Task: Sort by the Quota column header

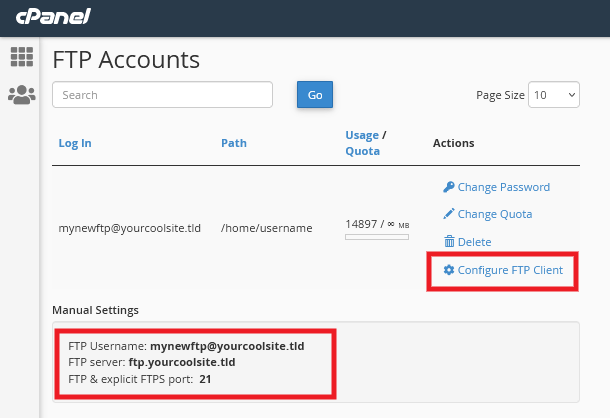Action: point(361,151)
